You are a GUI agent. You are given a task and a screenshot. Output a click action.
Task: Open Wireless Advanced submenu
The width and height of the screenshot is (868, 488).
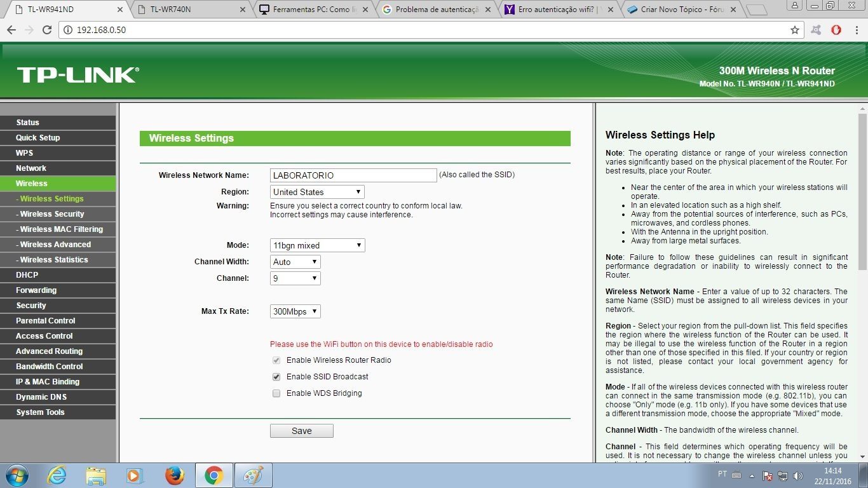pyautogui.click(x=58, y=245)
